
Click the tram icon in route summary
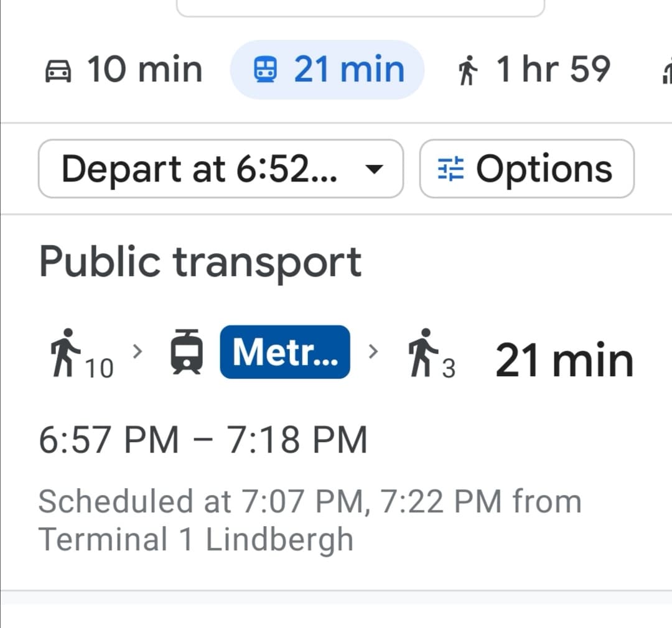tap(187, 352)
